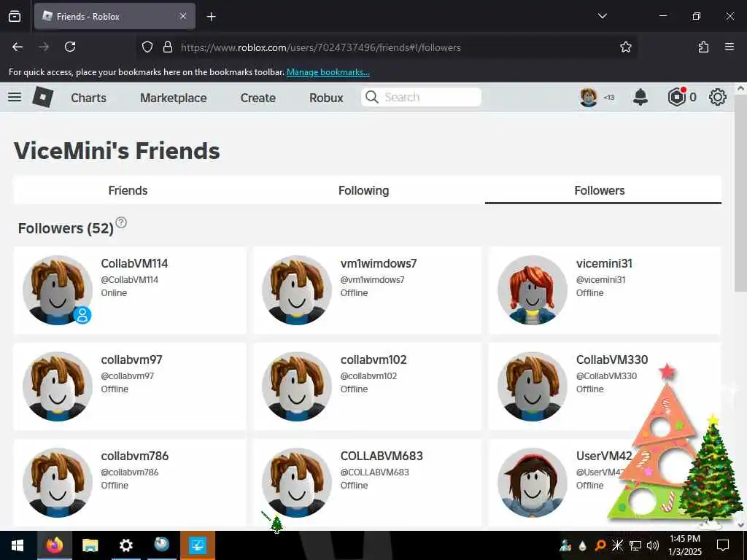Reload the page in Firefox
This screenshot has width=747, height=560.
70,47
